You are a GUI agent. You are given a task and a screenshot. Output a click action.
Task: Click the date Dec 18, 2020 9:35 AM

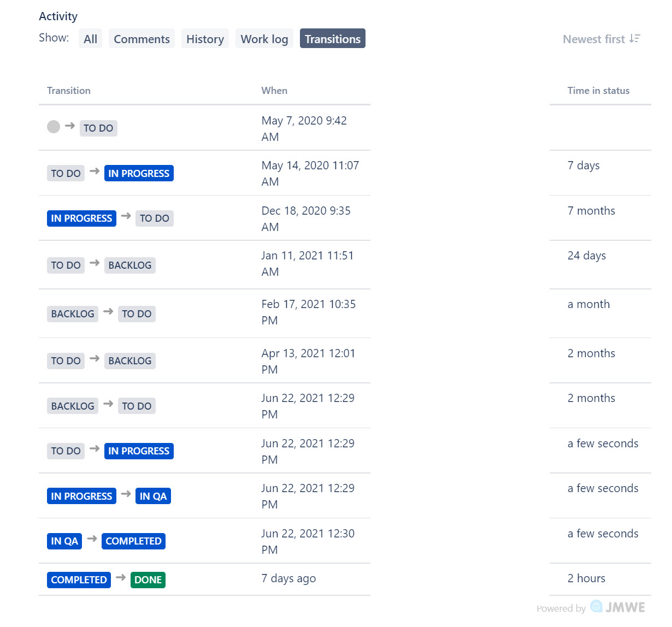(x=306, y=218)
